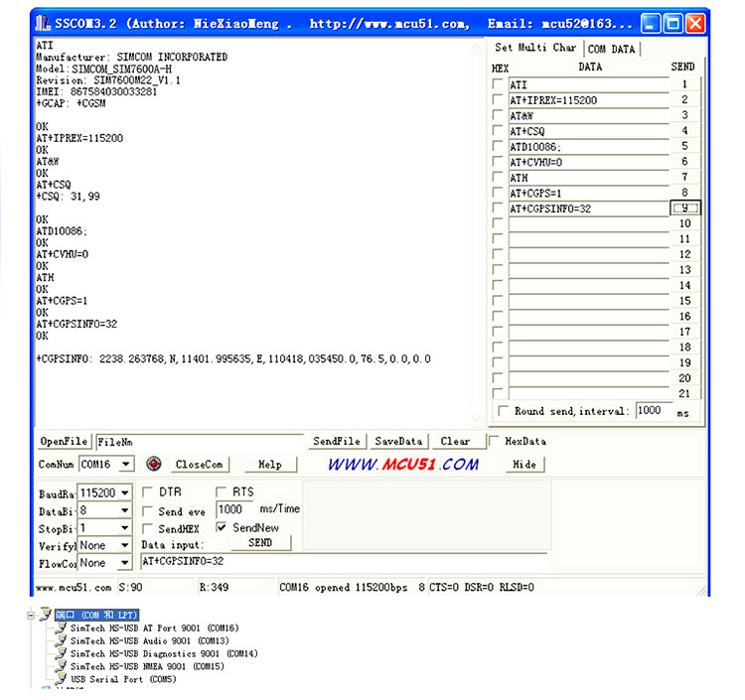Viewport: 745px width, 700px height.
Task: Select SimTech HS-USB Diagnostics 9001 (COM14)
Action: [x=164, y=653]
